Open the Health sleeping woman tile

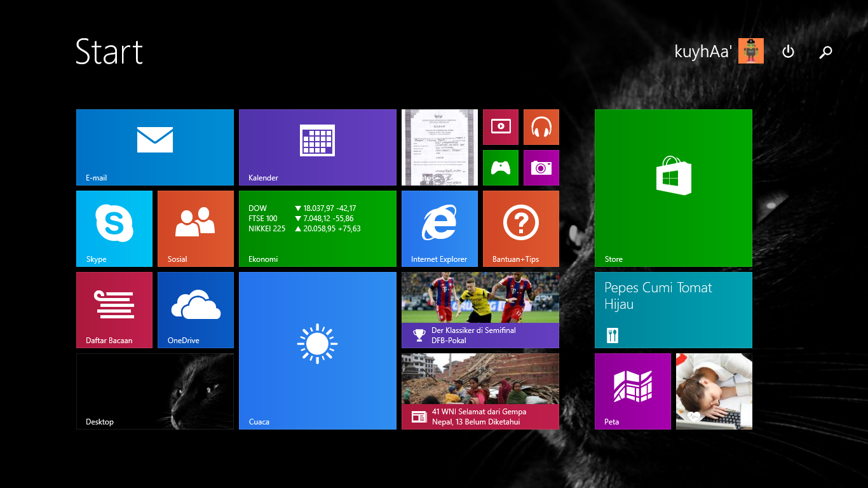pos(714,391)
